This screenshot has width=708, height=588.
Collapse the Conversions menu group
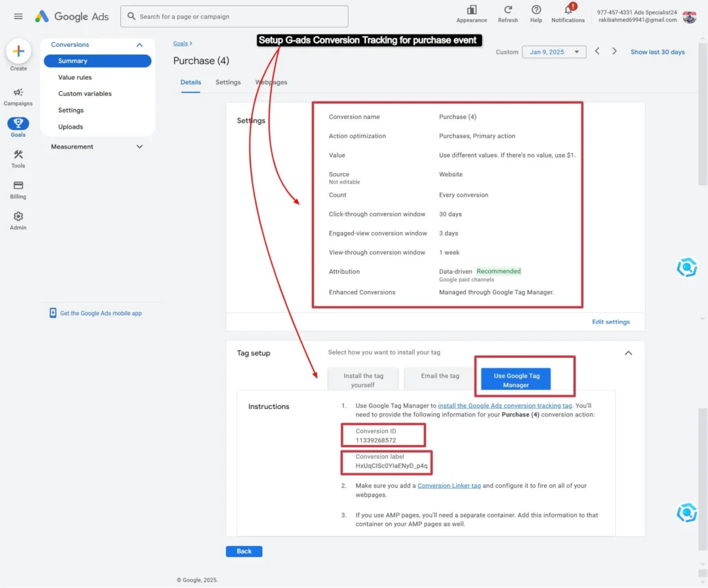click(x=140, y=45)
